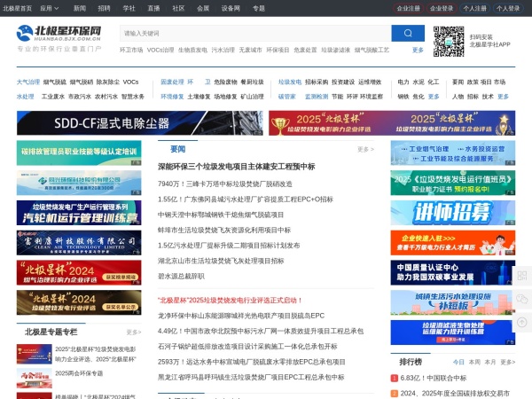Open the 环境修复 category link

point(172,97)
